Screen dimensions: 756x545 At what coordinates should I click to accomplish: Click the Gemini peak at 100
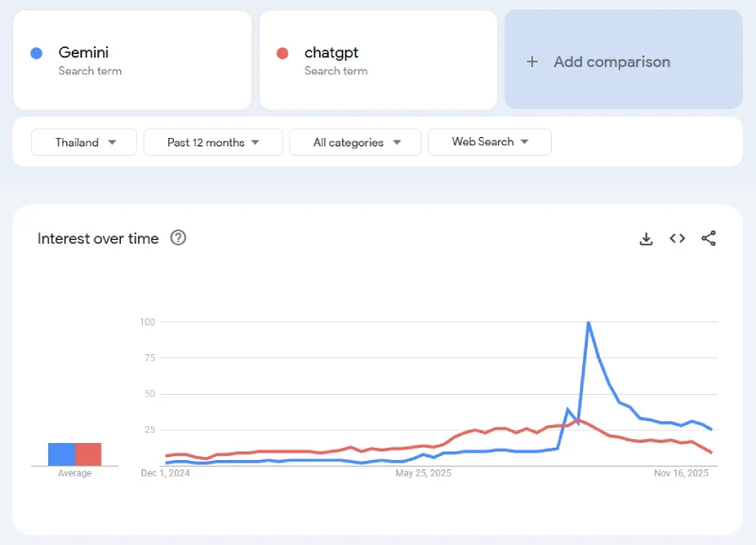point(589,323)
